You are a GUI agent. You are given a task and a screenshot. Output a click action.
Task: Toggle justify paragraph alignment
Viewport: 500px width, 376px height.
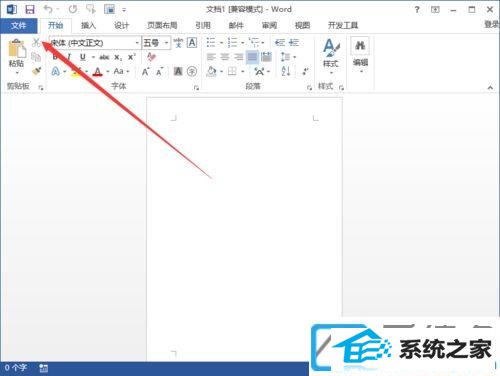point(252,57)
